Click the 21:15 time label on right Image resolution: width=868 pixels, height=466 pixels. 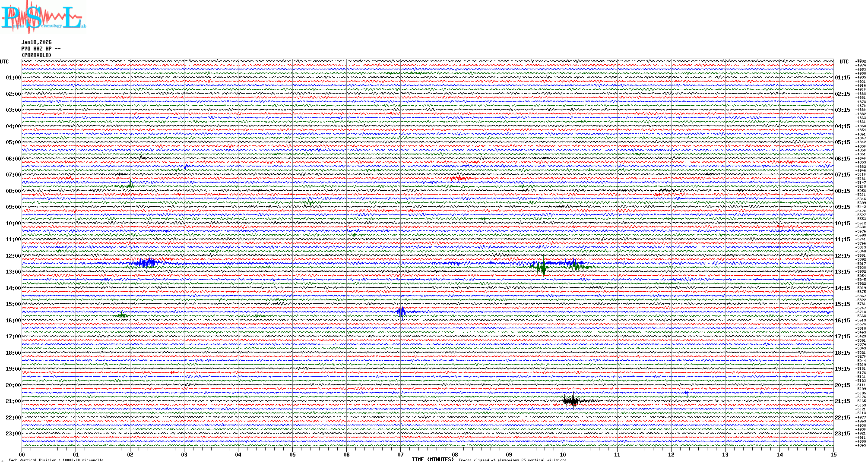click(x=842, y=401)
